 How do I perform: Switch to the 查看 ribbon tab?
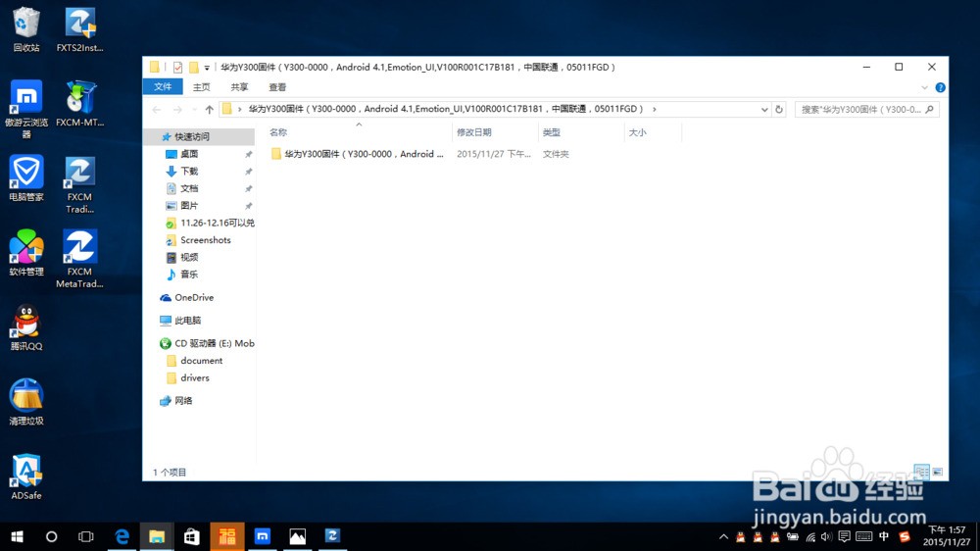[277, 87]
